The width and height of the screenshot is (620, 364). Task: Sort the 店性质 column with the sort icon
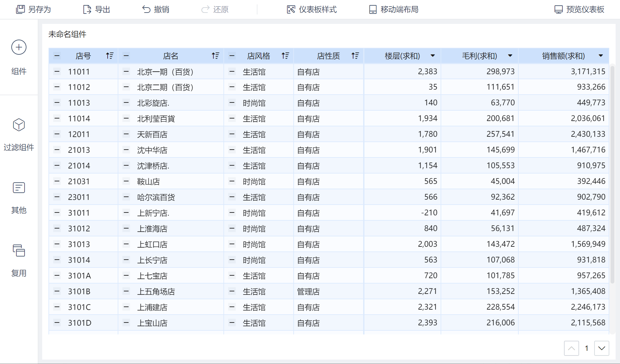coord(355,56)
